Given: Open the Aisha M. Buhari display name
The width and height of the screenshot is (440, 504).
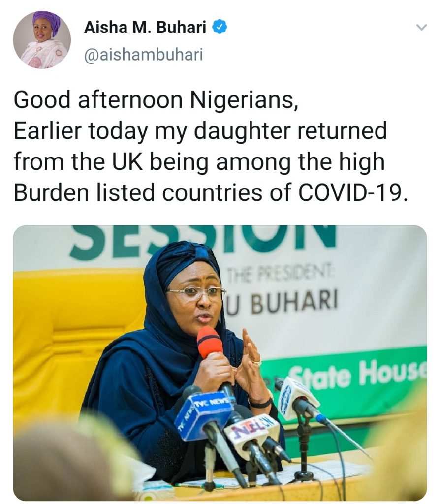Looking at the screenshot, I should [x=145, y=28].
